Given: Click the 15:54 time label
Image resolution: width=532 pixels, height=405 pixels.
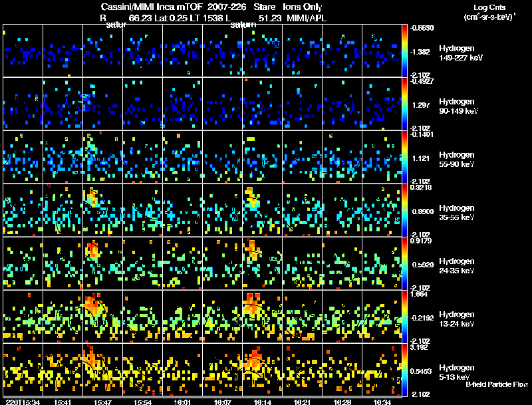Looking at the screenshot, I should click(142, 402).
